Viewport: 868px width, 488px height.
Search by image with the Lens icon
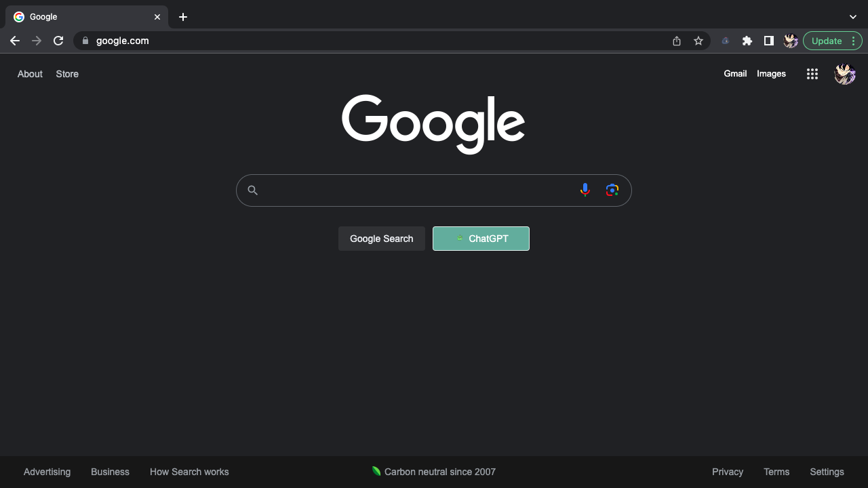612,190
